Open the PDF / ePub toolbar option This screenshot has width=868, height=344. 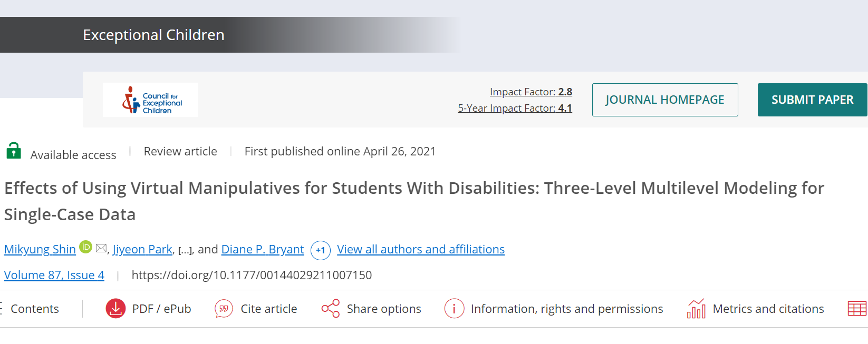click(x=161, y=309)
